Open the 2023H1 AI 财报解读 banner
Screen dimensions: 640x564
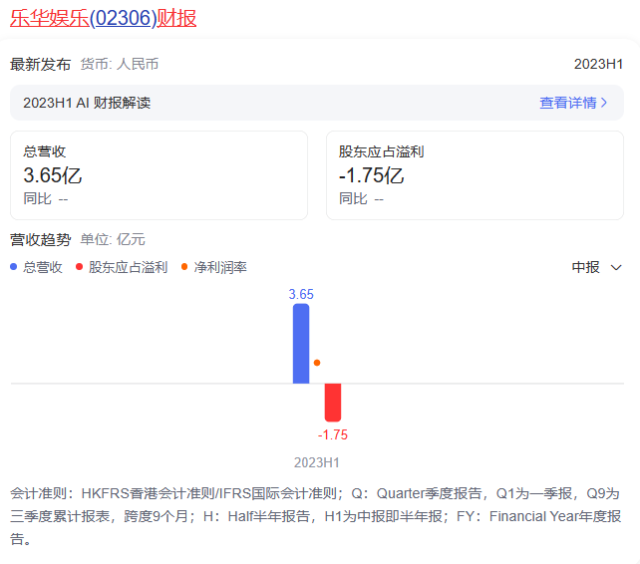tap(317, 103)
